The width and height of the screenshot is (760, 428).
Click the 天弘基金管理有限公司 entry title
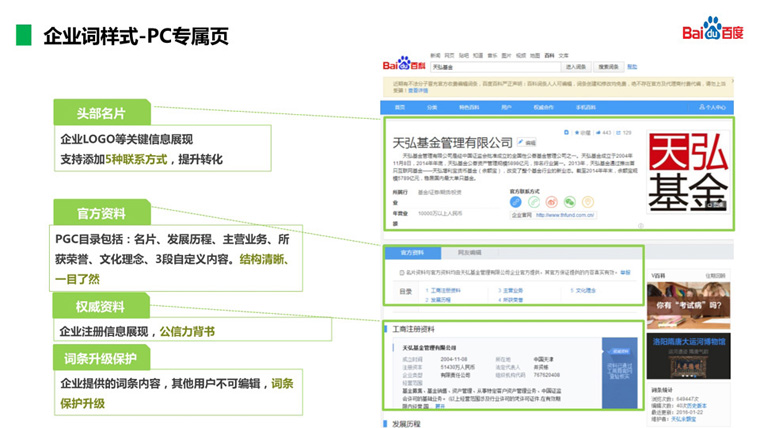452,143
